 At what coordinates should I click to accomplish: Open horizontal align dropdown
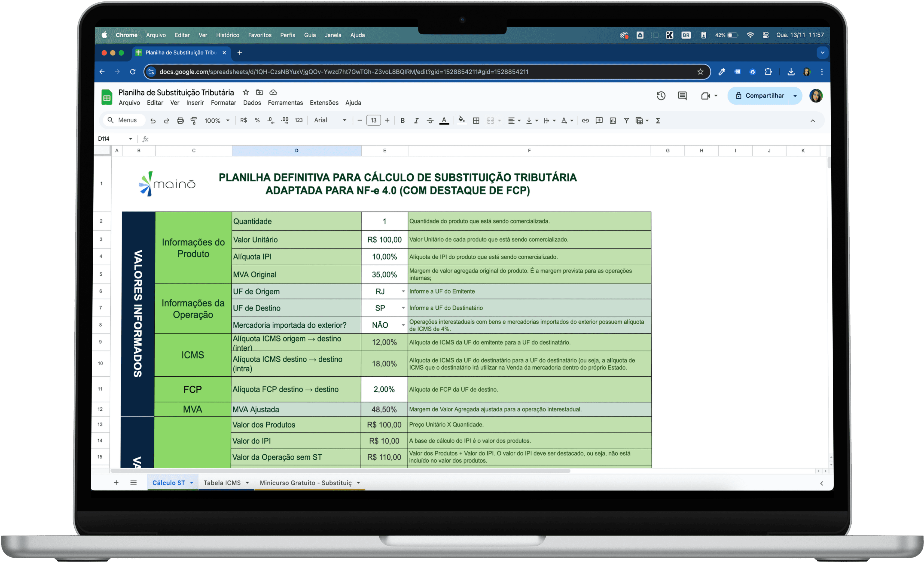[515, 121]
